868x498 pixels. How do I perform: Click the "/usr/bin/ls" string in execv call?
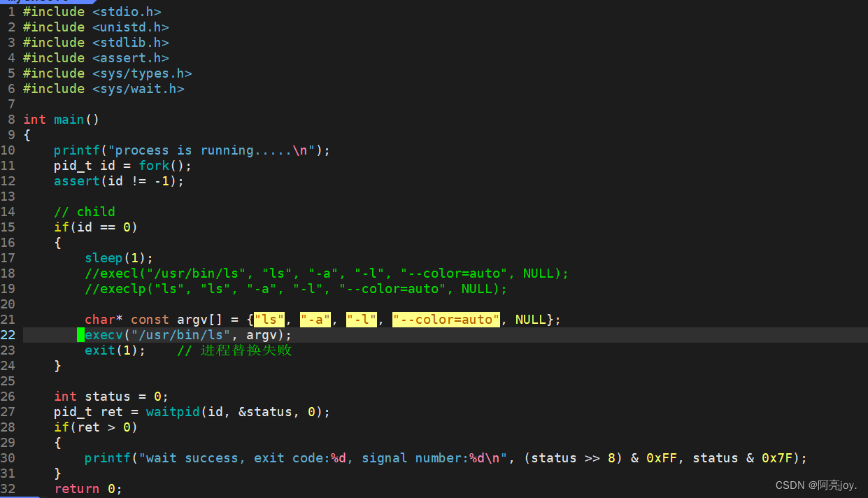click(180, 335)
